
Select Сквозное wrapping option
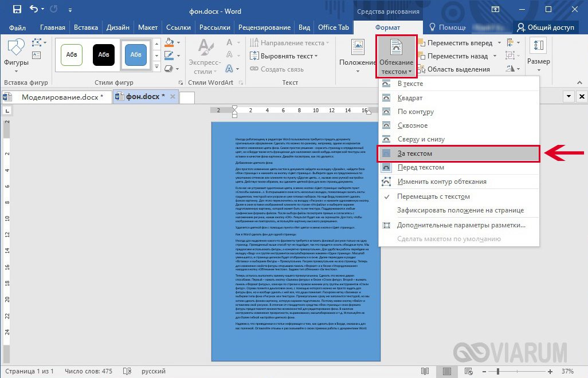pos(459,125)
